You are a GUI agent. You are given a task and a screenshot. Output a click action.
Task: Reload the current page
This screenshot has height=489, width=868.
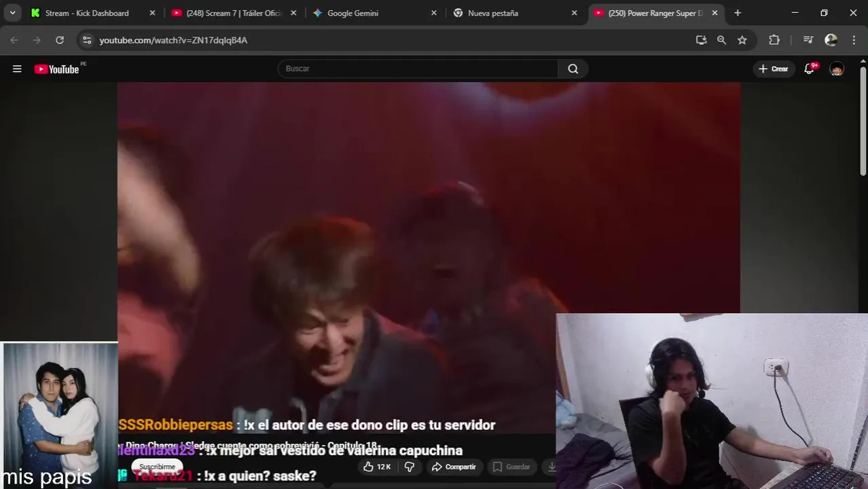(60, 40)
